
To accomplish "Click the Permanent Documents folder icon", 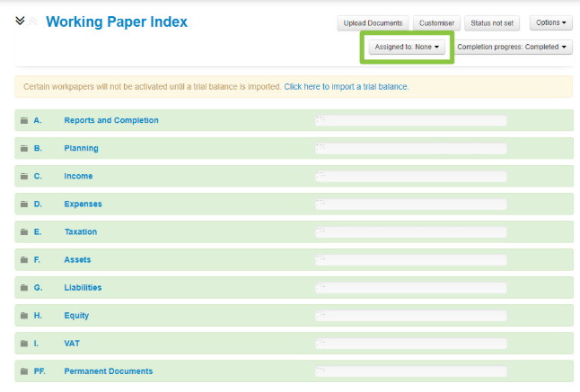I will (23, 371).
